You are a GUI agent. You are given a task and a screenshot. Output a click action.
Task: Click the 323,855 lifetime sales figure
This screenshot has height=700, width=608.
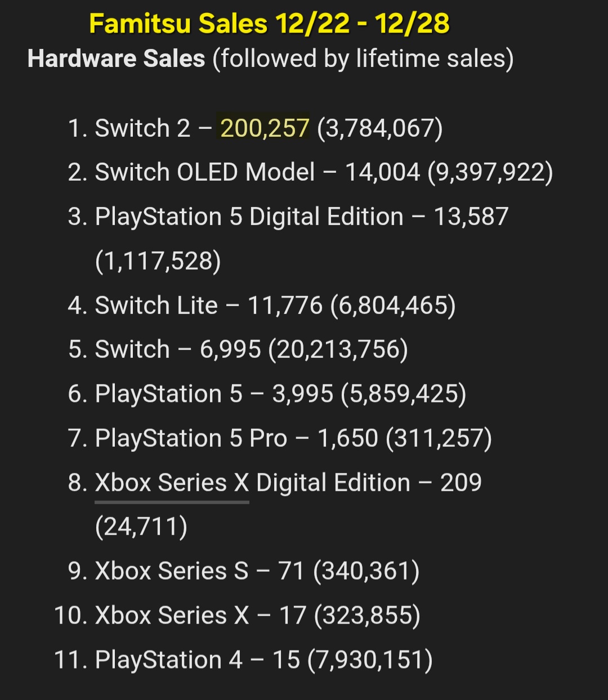(x=367, y=616)
